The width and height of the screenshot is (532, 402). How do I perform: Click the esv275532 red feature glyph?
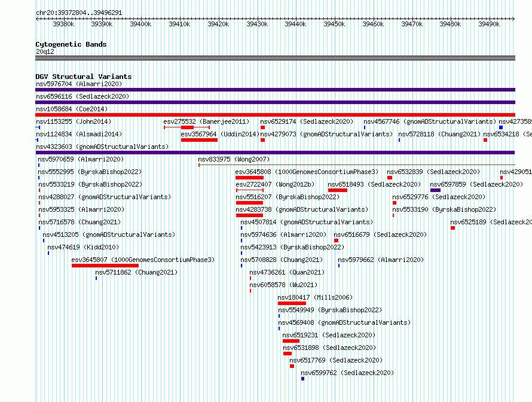point(187,127)
